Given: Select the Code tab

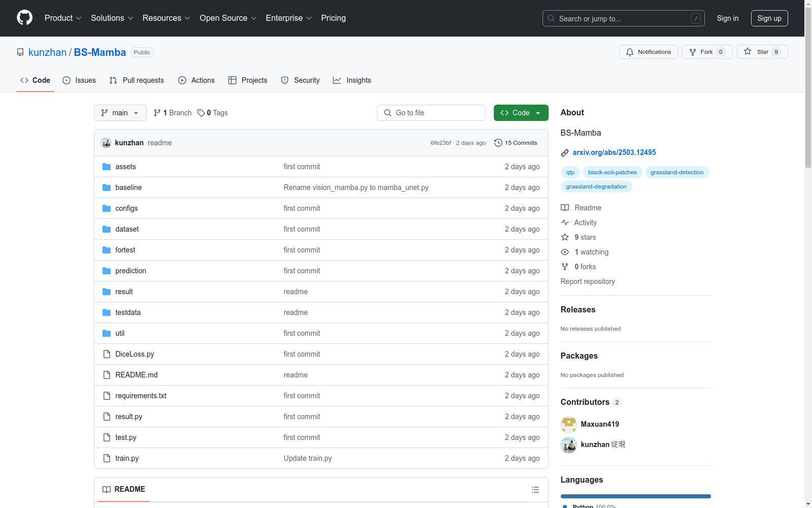Looking at the screenshot, I should pyautogui.click(x=36, y=80).
